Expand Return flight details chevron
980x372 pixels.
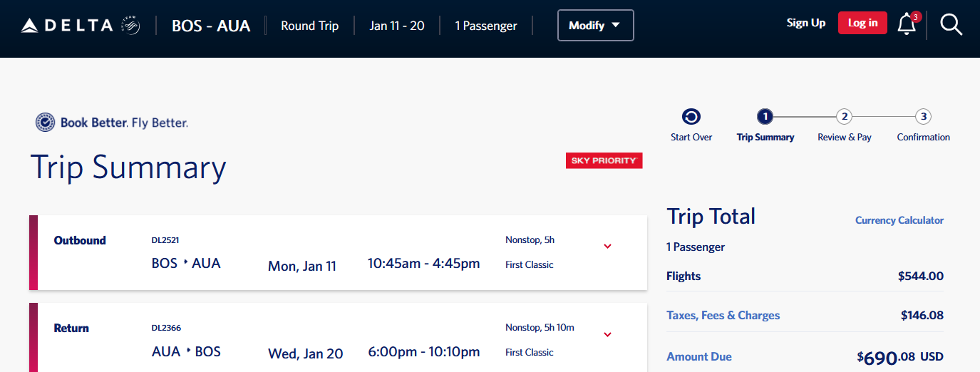(608, 334)
